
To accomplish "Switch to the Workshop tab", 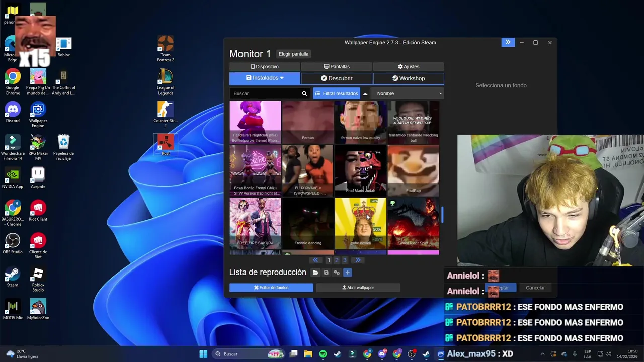I will click(x=409, y=78).
